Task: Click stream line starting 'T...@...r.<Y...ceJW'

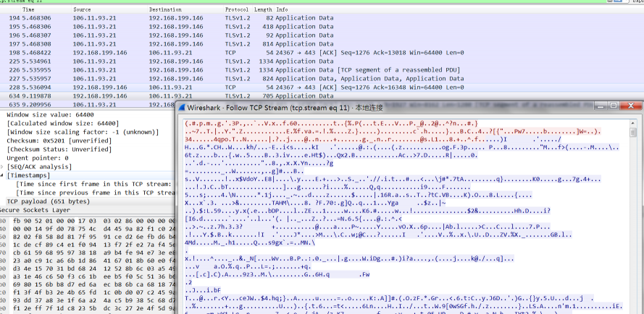Action: [x=389, y=298]
